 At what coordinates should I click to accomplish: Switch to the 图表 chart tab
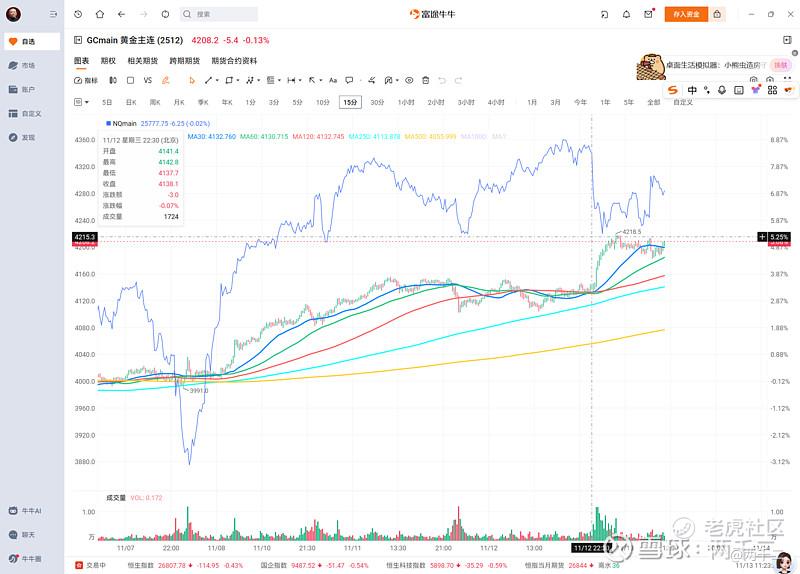tap(81, 61)
